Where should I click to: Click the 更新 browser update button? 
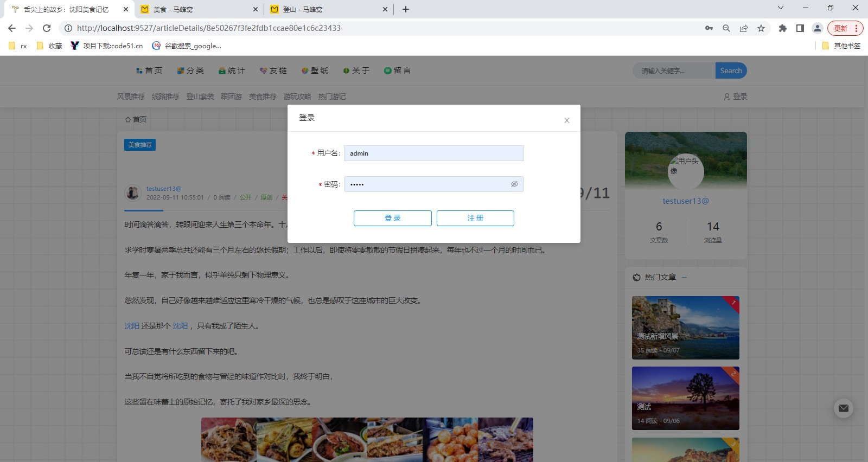(845, 28)
